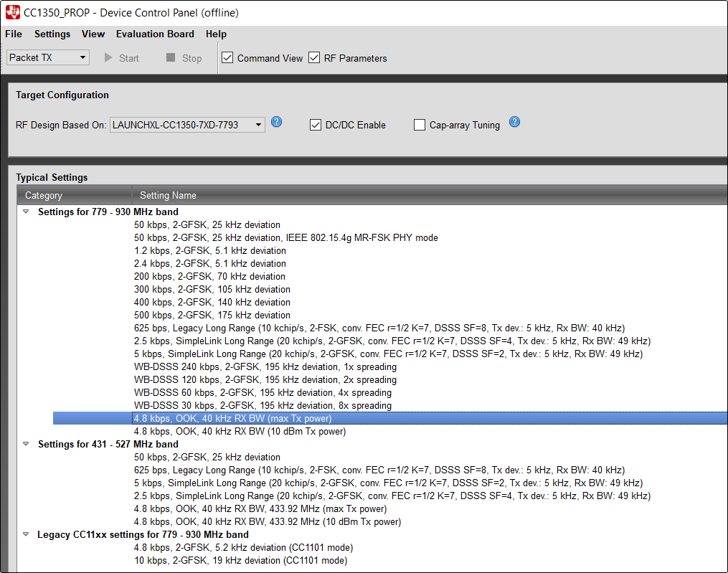Select 625 bps Legacy Long Range in 431 band
The width and height of the screenshot is (728, 573).
[379, 470]
